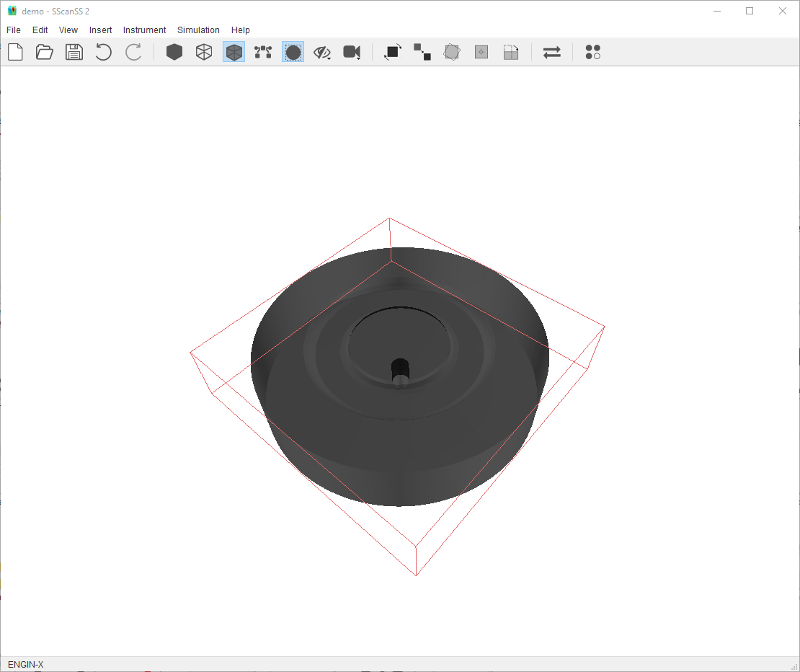This screenshot has width=800, height=672.
Task: Select the transform matrix tool
Action: coord(452,52)
